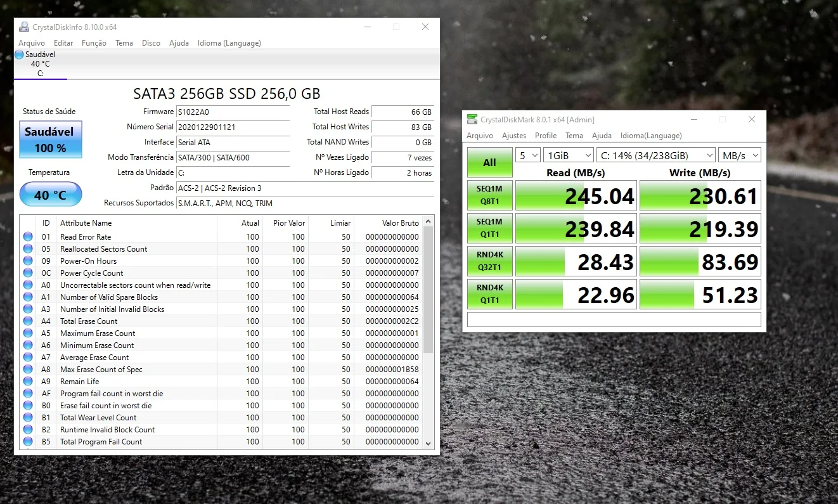
Task: Open the test size dropdown showing 1GiB
Action: click(569, 155)
